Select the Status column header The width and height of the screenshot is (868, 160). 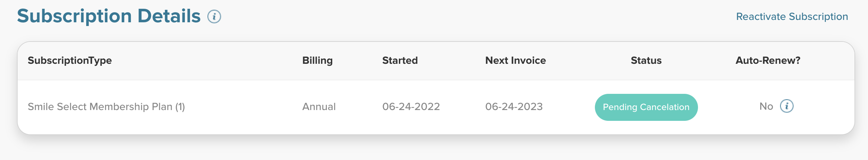pyautogui.click(x=646, y=60)
